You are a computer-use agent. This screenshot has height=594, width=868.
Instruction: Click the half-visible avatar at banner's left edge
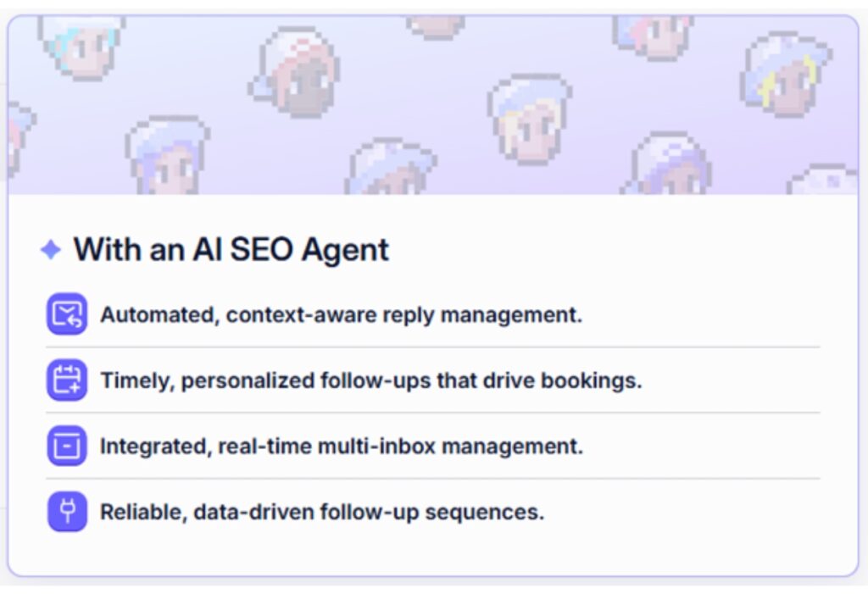(x=19, y=136)
